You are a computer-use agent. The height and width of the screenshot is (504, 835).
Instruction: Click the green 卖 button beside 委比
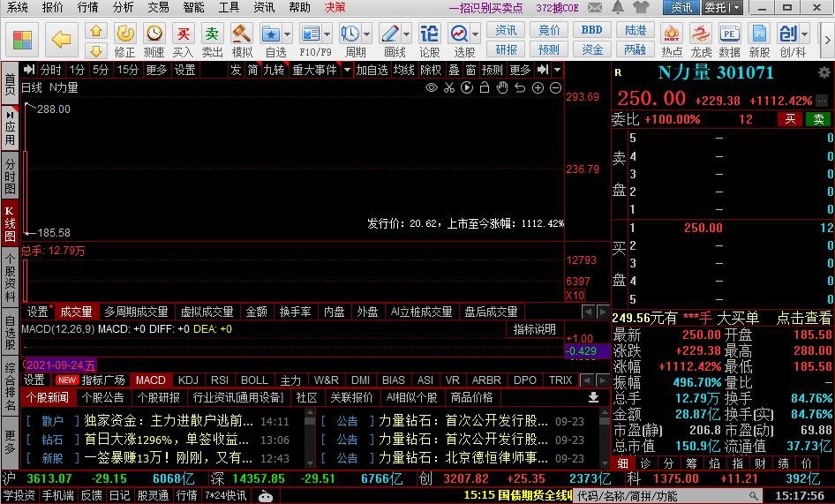[819, 119]
